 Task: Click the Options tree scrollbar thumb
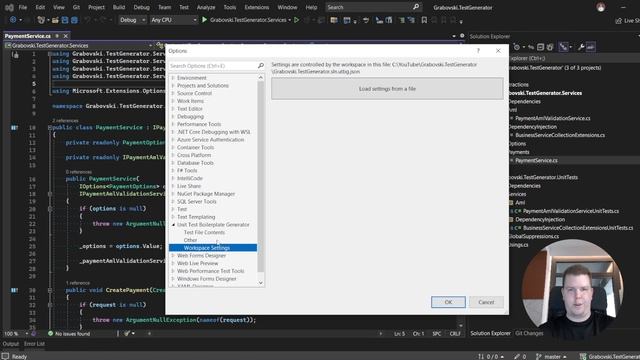261,176
